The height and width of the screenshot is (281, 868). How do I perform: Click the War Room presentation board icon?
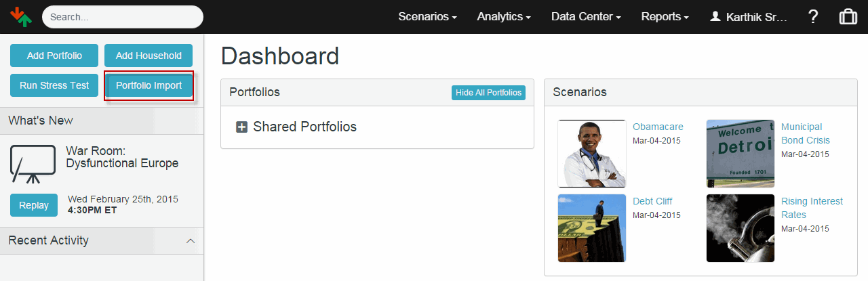tap(33, 164)
